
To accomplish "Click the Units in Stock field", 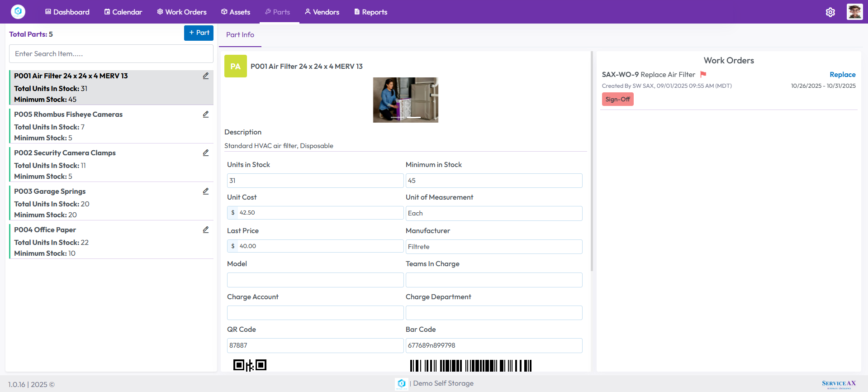I will coord(315,181).
